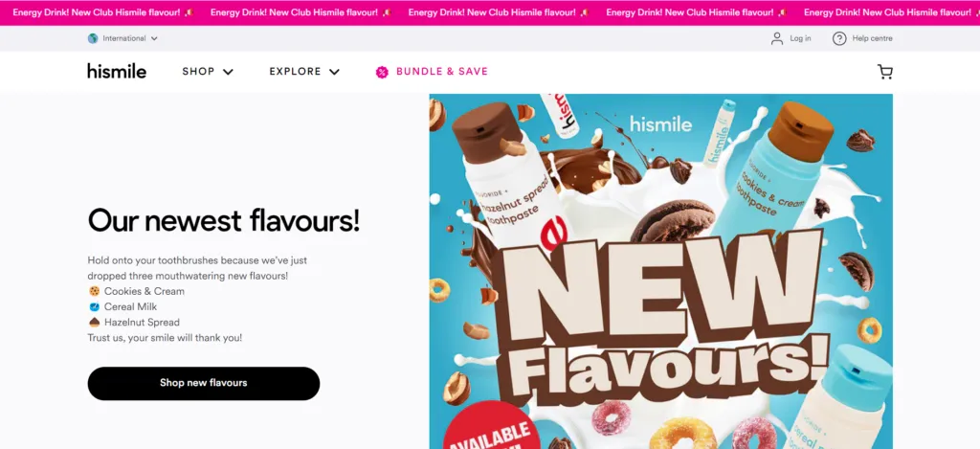Open the shopping cart icon
The height and width of the screenshot is (449, 980).
pos(885,72)
